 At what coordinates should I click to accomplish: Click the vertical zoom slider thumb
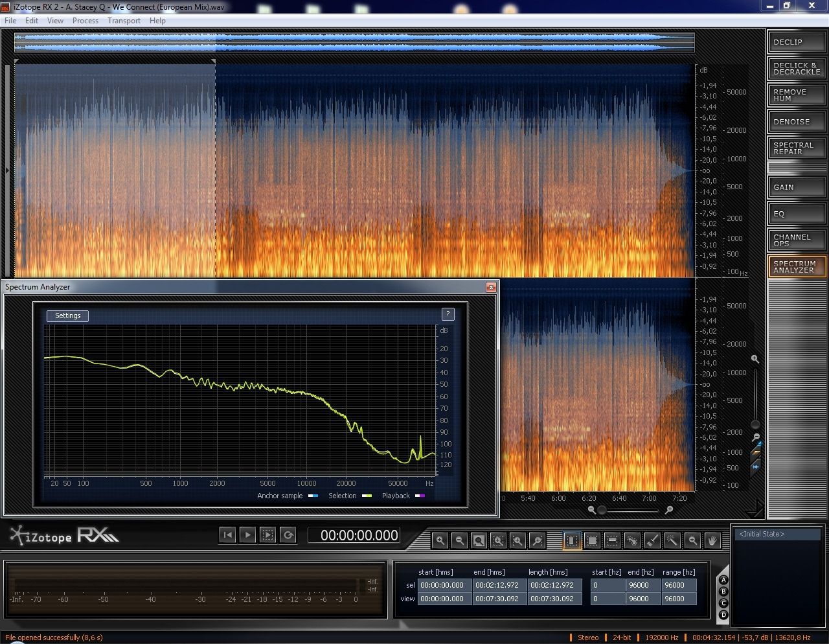point(755,424)
